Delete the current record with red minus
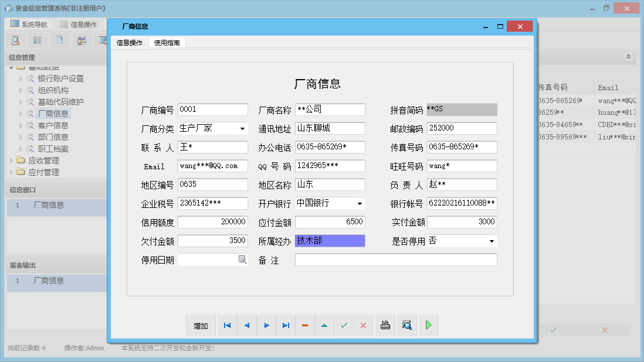Viewport: 644px width, 362px height. pyautogui.click(x=305, y=325)
